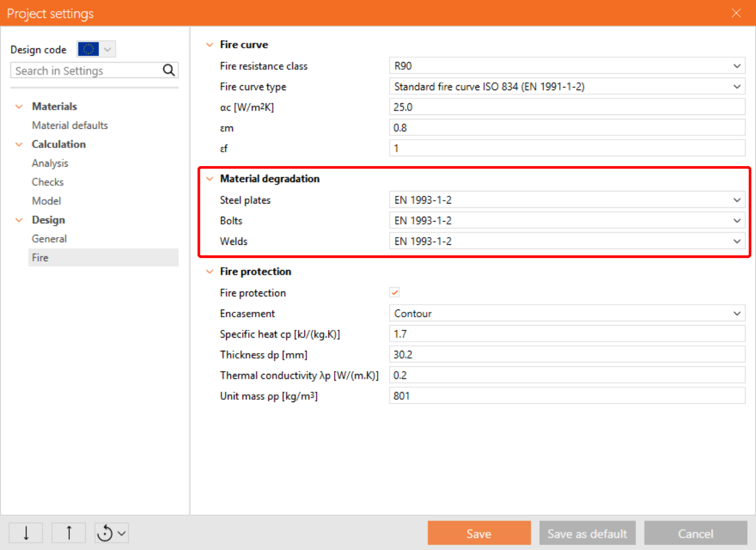Open the Encasement dropdown
The height and width of the screenshot is (550, 756).
567,313
